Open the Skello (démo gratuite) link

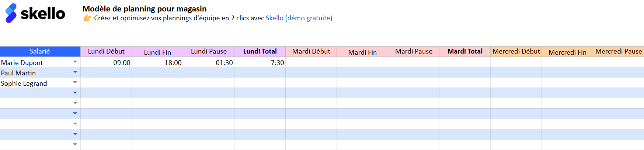(299, 18)
